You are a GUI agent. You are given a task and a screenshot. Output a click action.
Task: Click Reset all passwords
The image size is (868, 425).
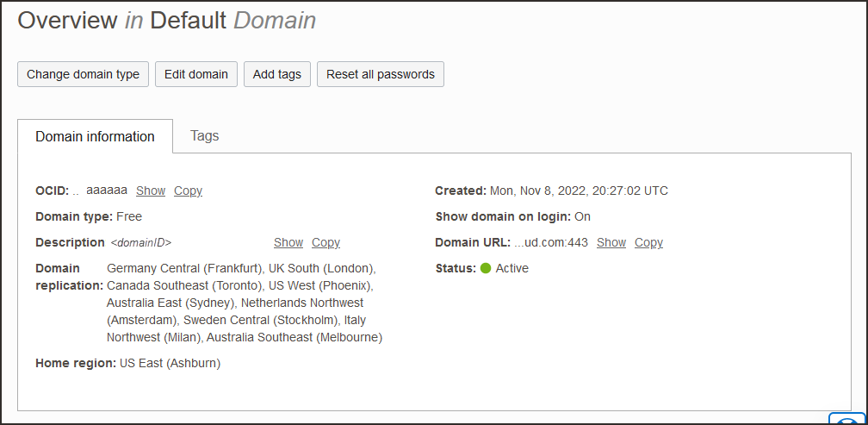(381, 74)
